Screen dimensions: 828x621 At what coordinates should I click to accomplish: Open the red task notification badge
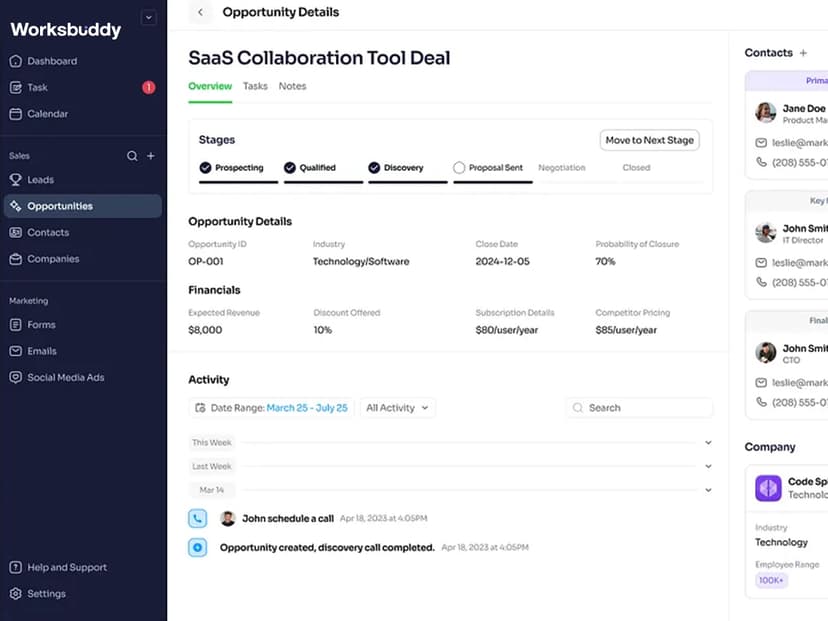coord(148,88)
